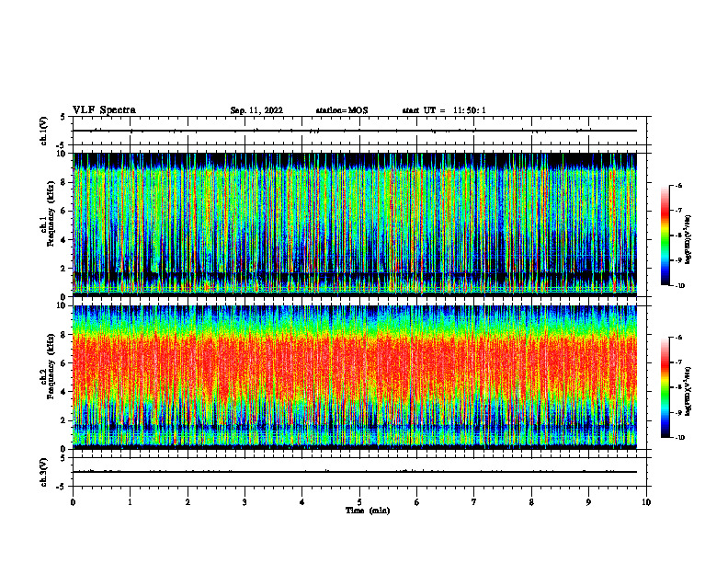Image resolution: width=728 pixels, height=563 pixels.
Task: Click time axis tick label '2'
Action: (x=188, y=502)
